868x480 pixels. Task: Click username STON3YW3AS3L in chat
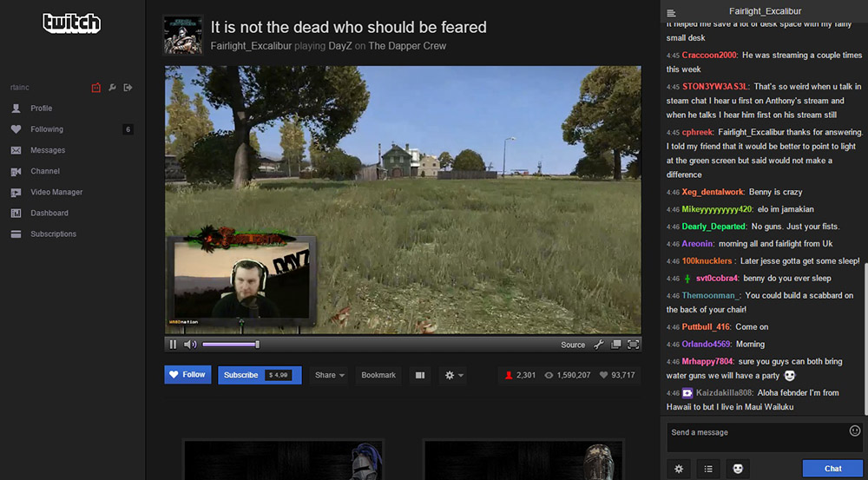pos(715,87)
